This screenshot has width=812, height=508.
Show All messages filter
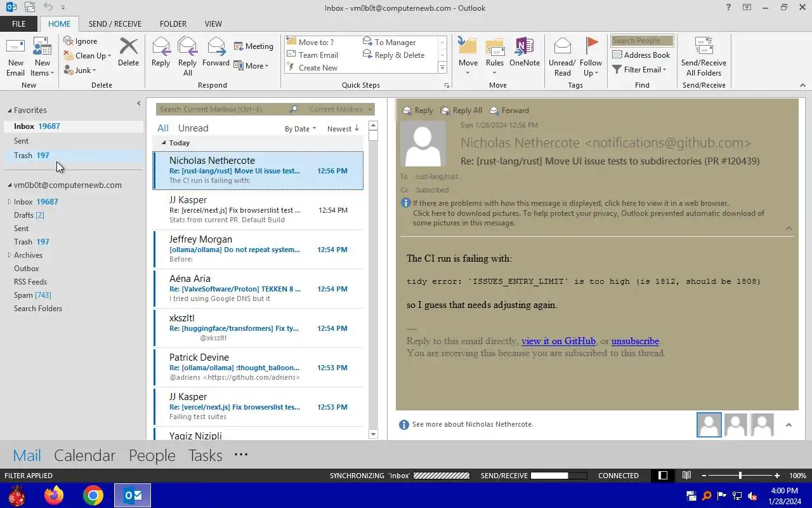(x=163, y=128)
